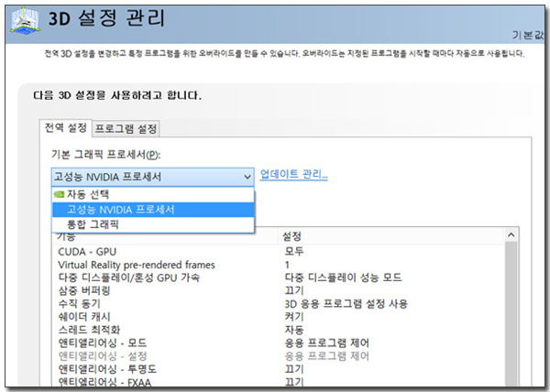Image resolution: width=550 pixels, height=392 pixels.
Task: Open the 프로그램 설정 tab
Action: click(126, 128)
